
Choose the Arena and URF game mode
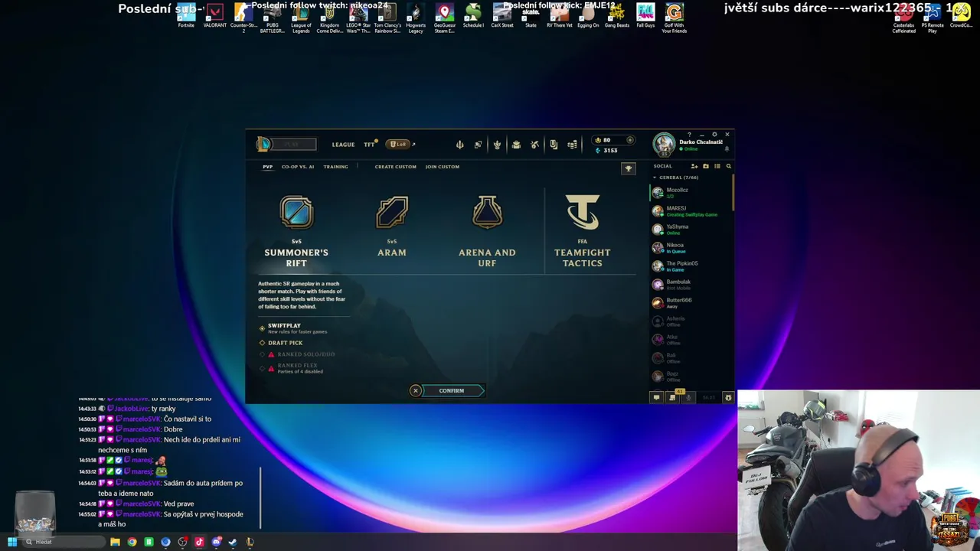point(487,231)
